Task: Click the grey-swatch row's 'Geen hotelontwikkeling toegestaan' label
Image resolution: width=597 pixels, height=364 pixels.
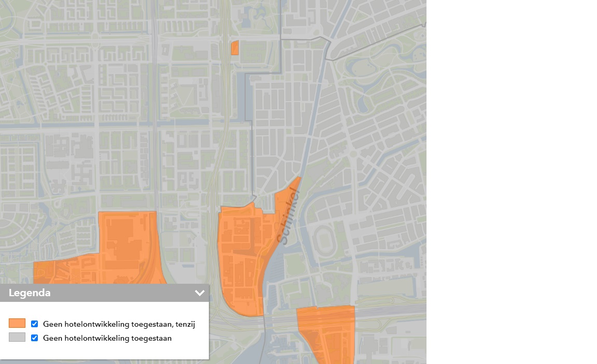Action: [107, 338]
